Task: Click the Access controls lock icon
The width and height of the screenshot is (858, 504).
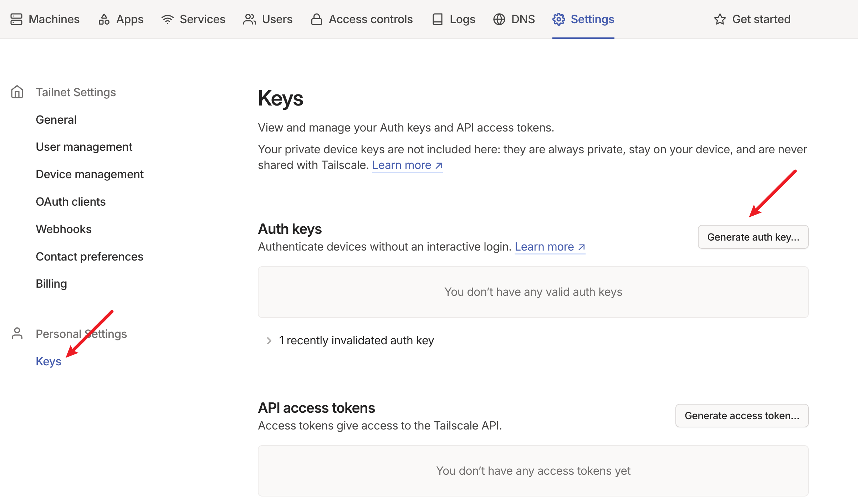Action: click(316, 19)
